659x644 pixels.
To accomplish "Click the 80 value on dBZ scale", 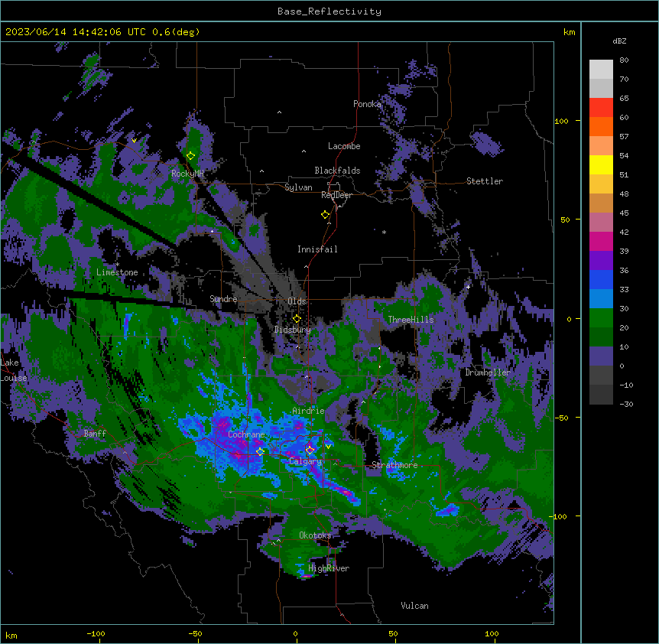I will point(624,60).
